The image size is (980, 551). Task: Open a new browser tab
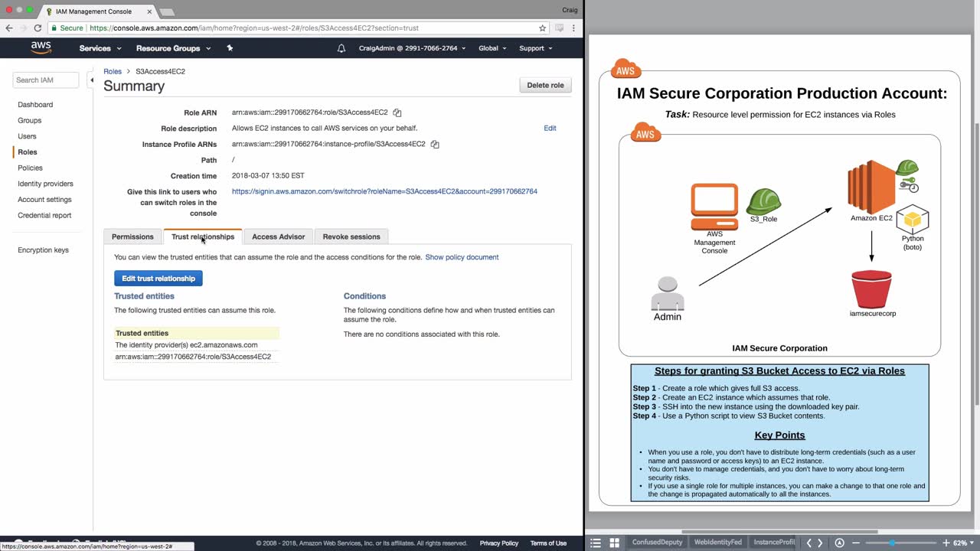pos(166,12)
